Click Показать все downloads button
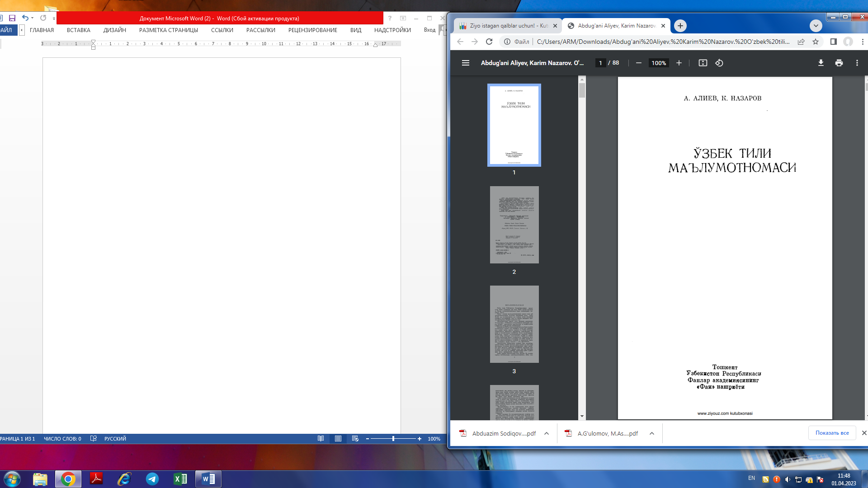Viewport: 868px width, 488px height. click(832, 433)
